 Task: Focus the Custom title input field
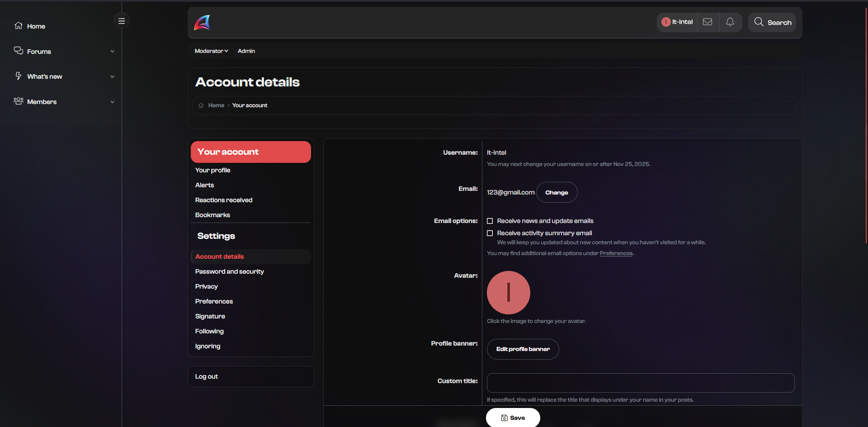(x=640, y=383)
